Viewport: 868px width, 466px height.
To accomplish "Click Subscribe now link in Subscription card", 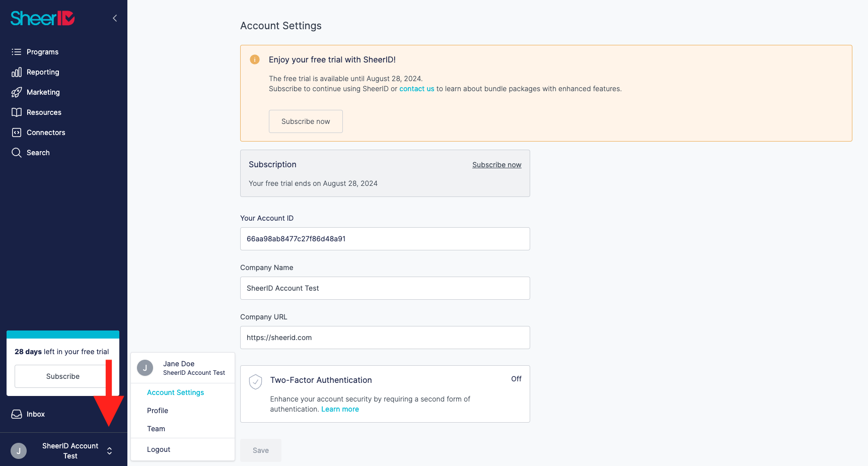I will [497, 165].
